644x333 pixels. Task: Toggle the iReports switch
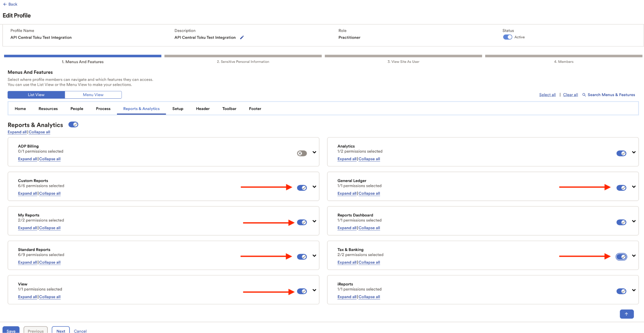click(621, 291)
